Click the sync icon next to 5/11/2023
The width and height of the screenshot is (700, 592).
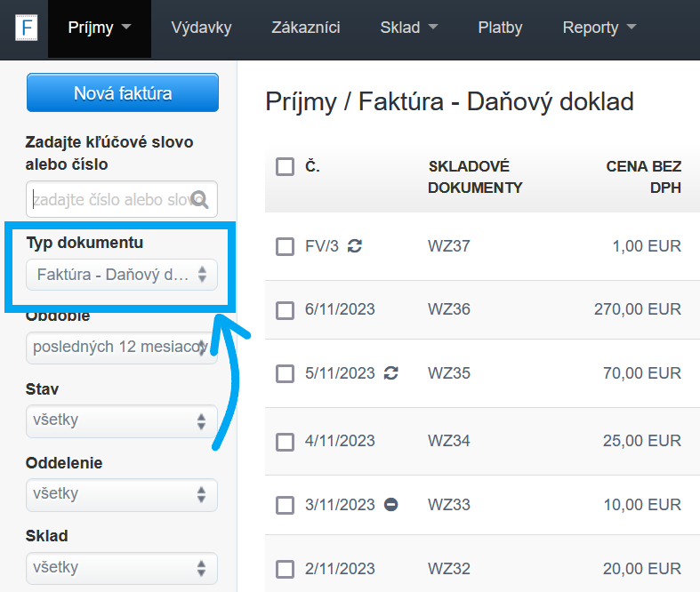(x=390, y=373)
